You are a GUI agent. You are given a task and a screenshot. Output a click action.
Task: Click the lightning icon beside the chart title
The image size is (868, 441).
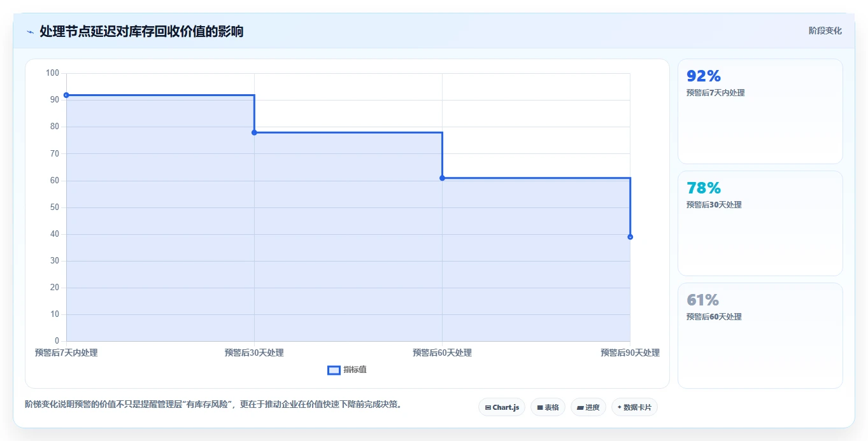click(x=30, y=32)
